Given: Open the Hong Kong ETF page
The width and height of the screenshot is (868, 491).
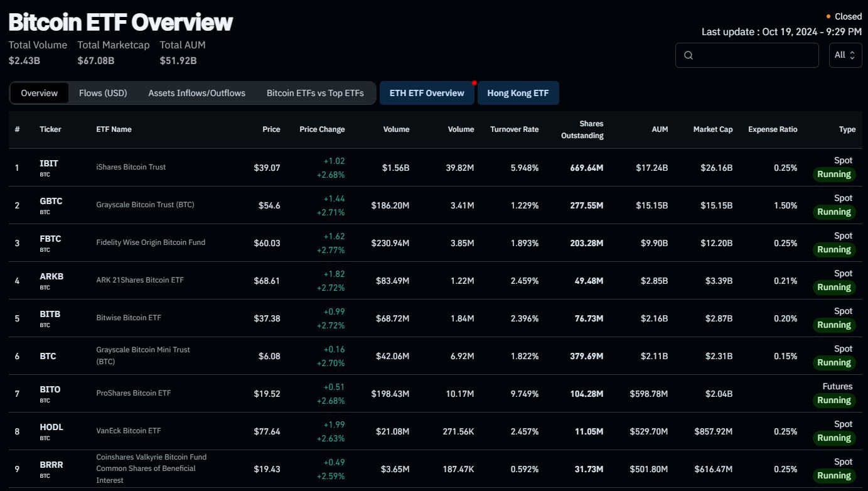Looking at the screenshot, I should pyautogui.click(x=518, y=93).
